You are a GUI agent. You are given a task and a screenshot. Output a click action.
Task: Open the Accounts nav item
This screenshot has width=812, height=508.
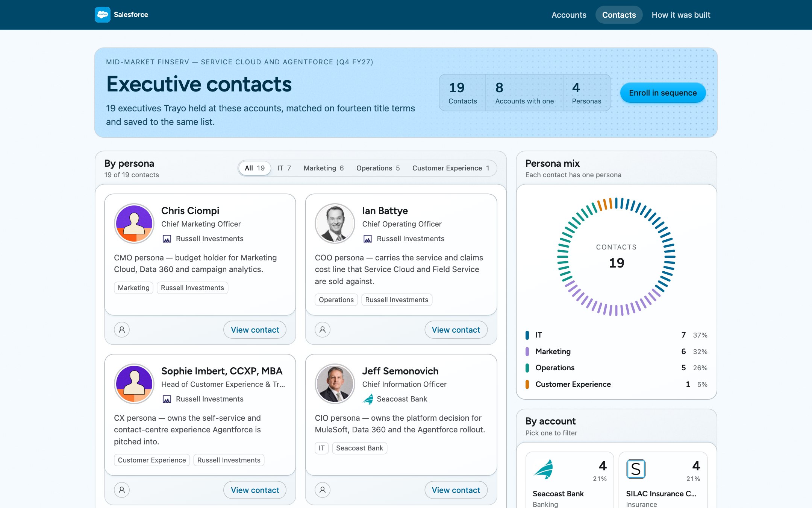point(569,15)
